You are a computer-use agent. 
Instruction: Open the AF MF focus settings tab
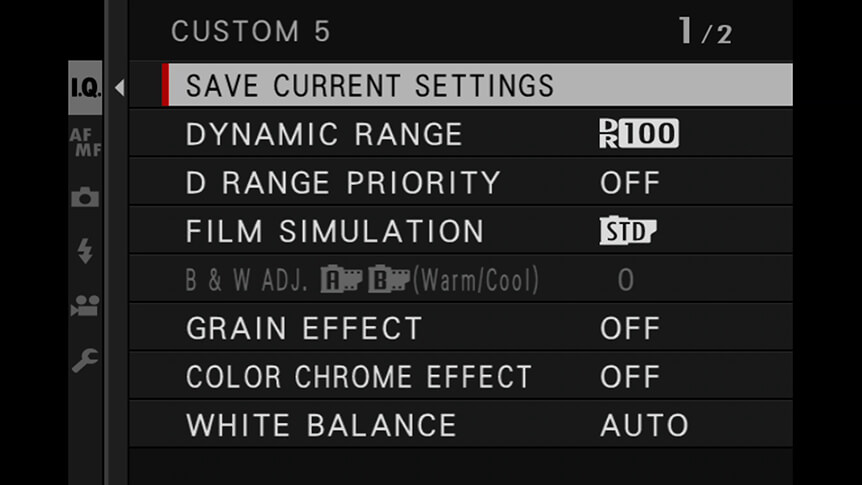tap(85, 142)
